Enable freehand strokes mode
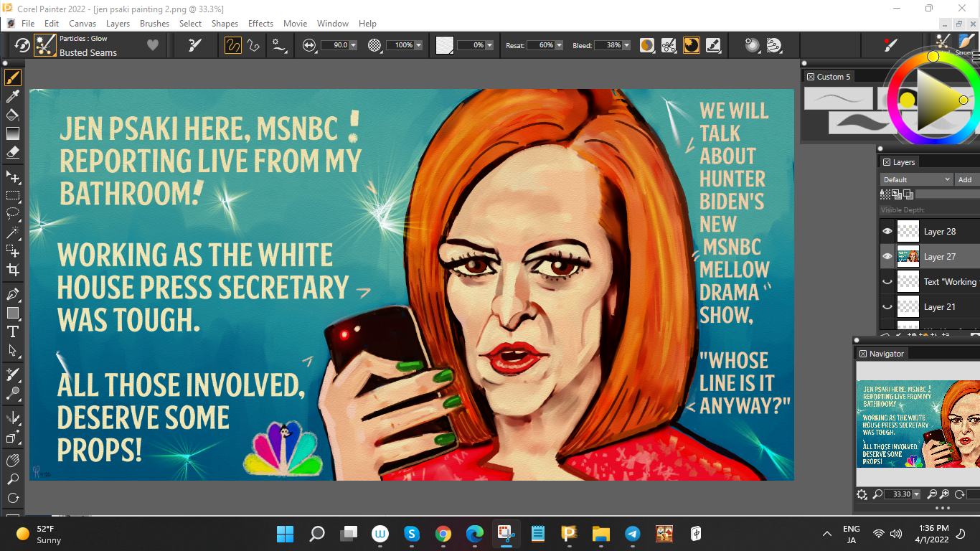 [x=233, y=45]
